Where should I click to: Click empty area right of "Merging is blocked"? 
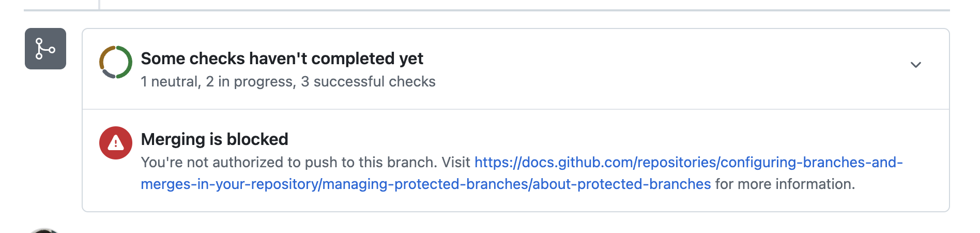pos(569,139)
